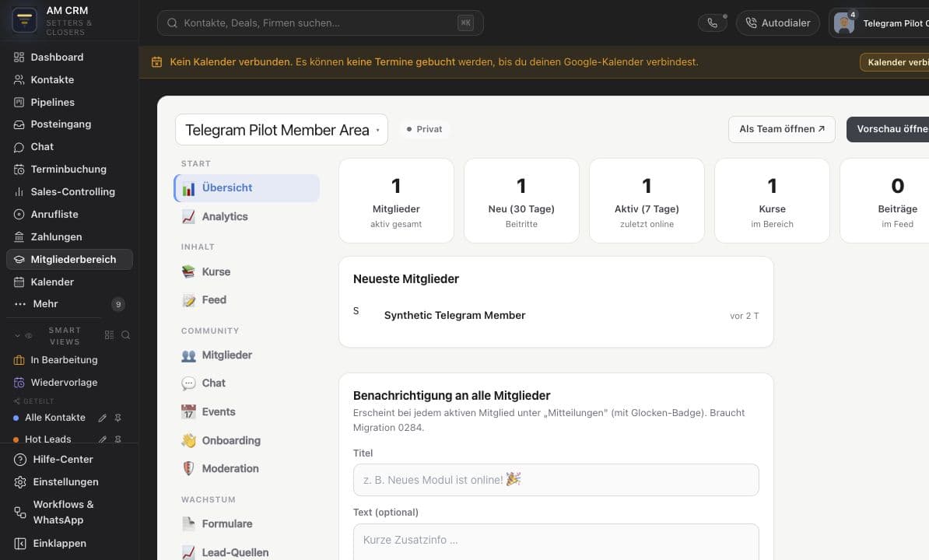Click the Events calendar icon
Screen dimensions: 929x560
click(x=188, y=411)
